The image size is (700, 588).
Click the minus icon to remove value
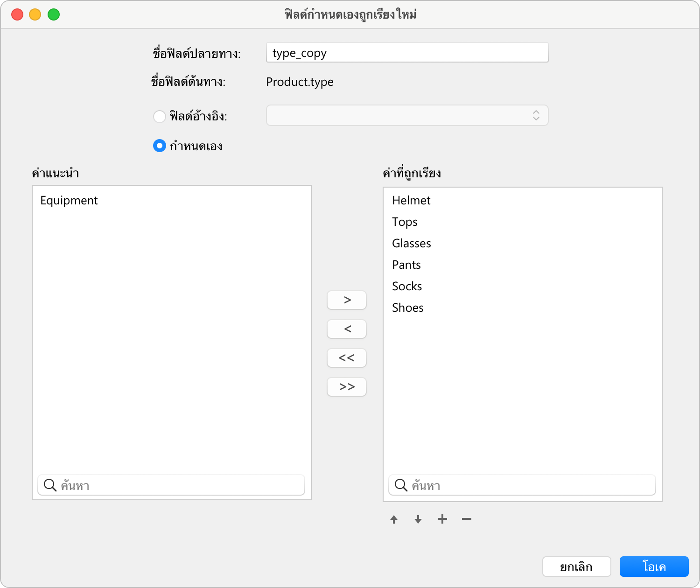(x=467, y=519)
